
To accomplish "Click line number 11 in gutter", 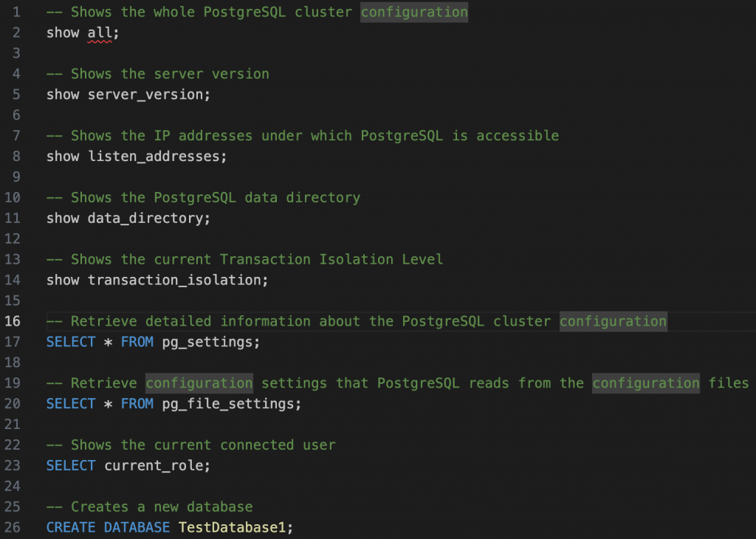I will tap(13, 218).
